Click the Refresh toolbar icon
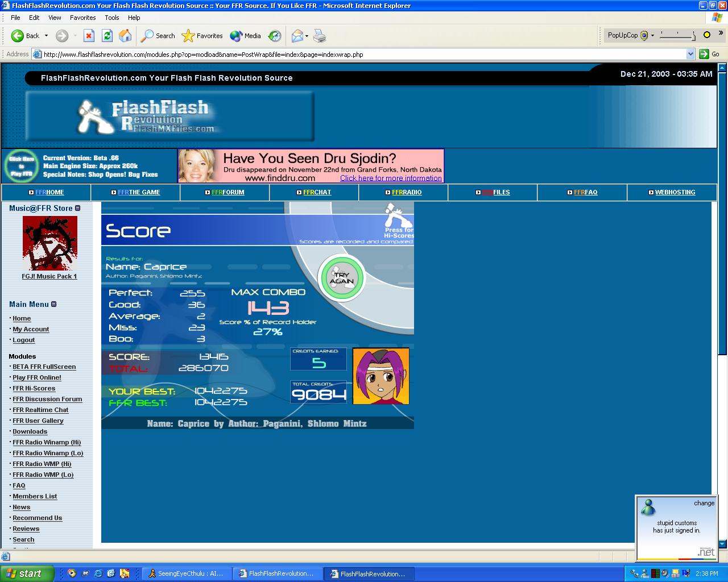 click(107, 36)
